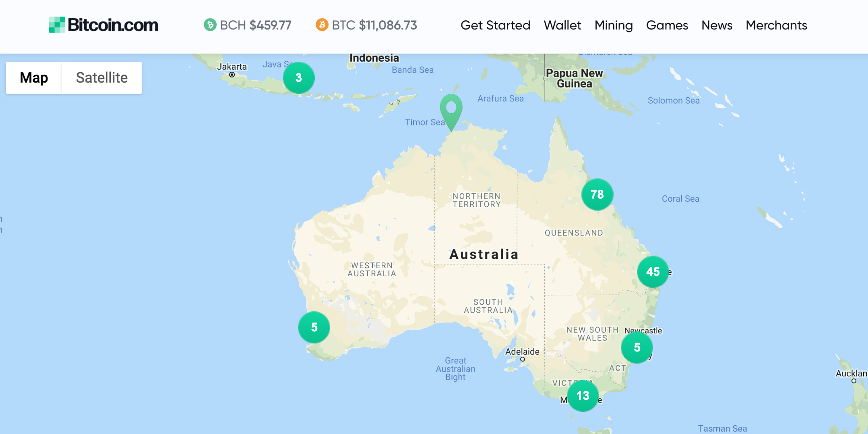The image size is (868, 434).
Task: Go to the Mining section
Action: (x=614, y=25)
